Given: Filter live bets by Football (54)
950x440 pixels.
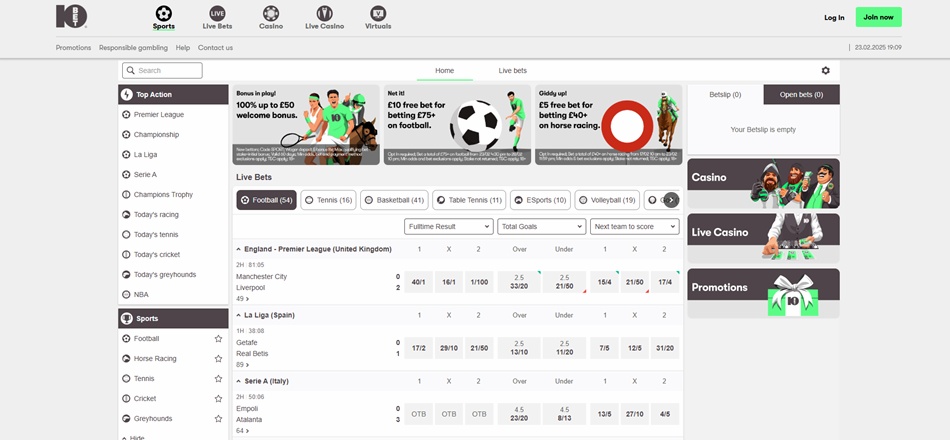Looking at the screenshot, I should 267,200.
